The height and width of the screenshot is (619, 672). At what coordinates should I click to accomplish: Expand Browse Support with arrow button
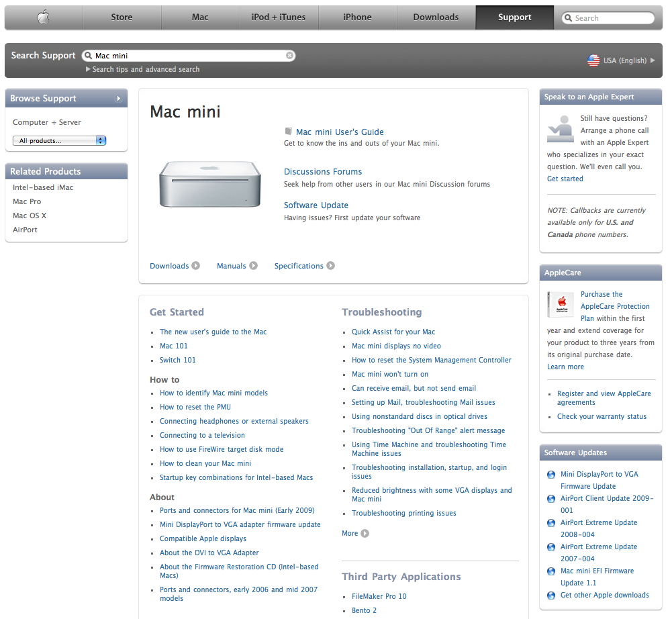(118, 99)
